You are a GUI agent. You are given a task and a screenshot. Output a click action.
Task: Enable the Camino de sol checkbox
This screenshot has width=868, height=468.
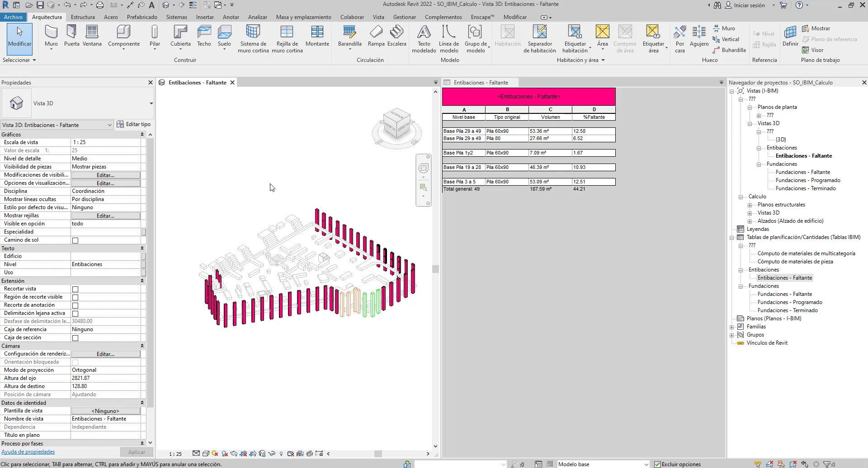point(75,240)
